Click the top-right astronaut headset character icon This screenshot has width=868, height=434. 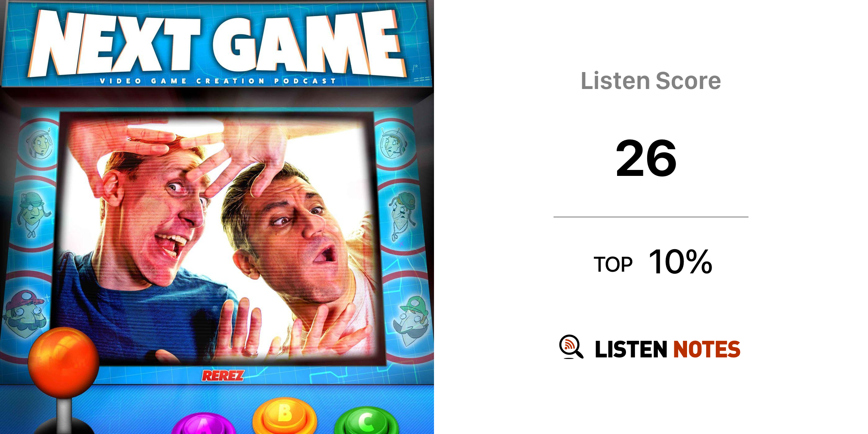click(x=393, y=143)
